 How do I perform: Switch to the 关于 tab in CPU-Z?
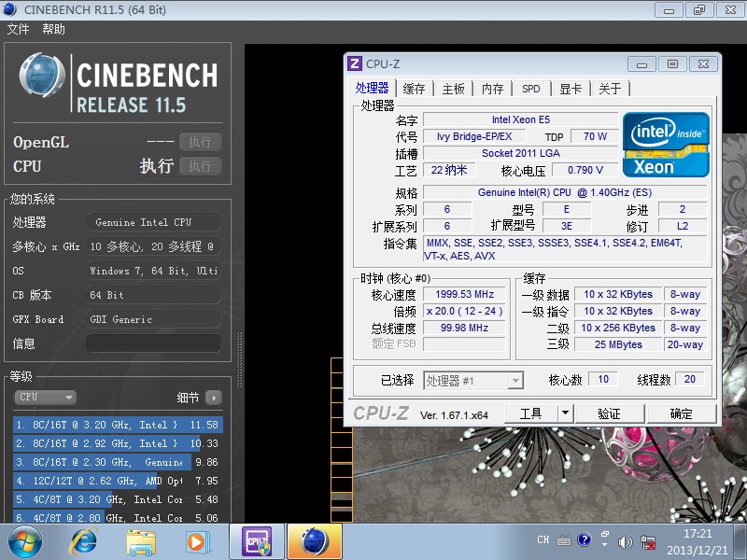610,89
